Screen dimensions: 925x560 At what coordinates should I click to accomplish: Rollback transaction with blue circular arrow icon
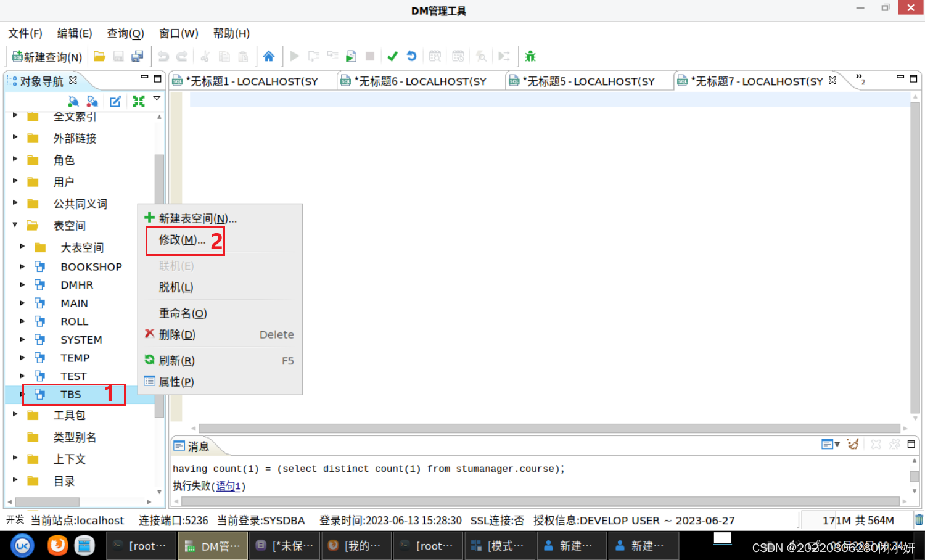point(411,57)
